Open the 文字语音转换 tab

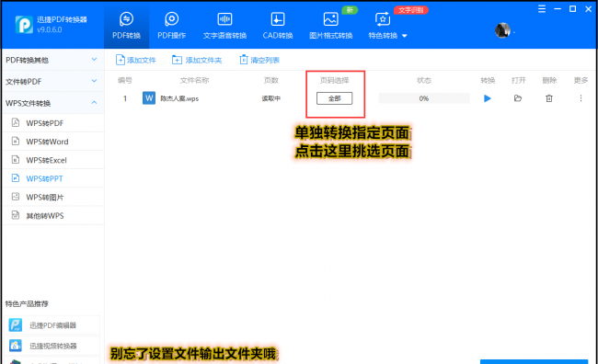click(224, 25)
